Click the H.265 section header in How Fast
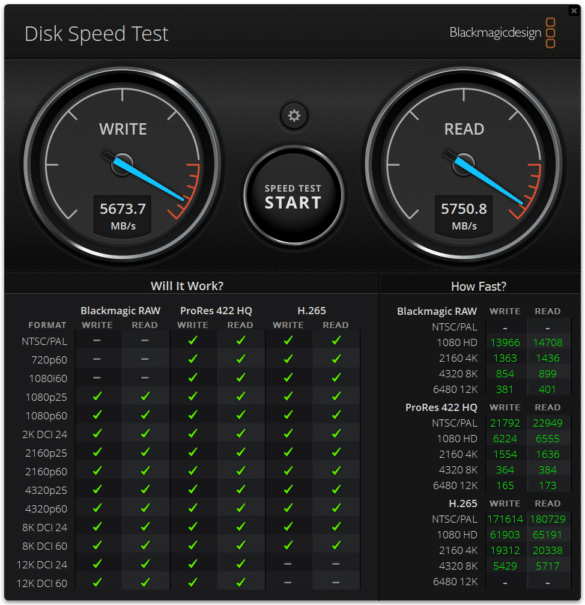585x605 pixels. [463, 504]
